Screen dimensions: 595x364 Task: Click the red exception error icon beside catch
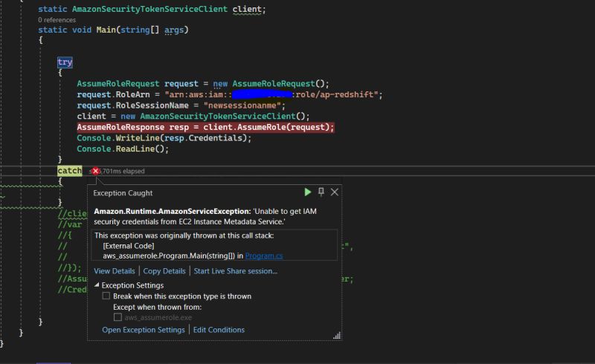click(x=96, y=171)
